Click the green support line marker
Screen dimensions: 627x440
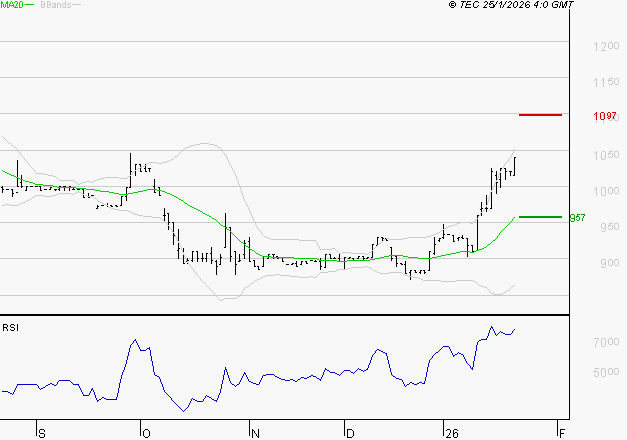(540, 217)
